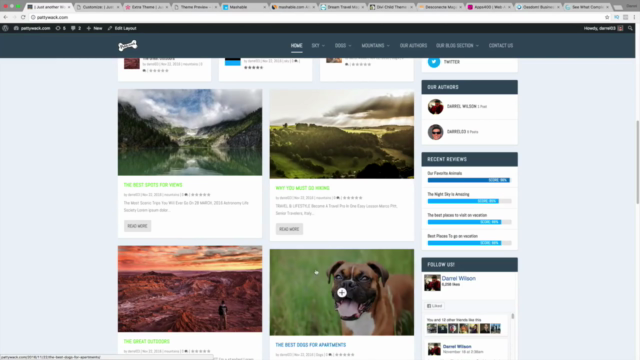The height and width of the screenshot is (360, 640).
Task: Expand the SKY navigation dropdown
Action: (318, 46)
